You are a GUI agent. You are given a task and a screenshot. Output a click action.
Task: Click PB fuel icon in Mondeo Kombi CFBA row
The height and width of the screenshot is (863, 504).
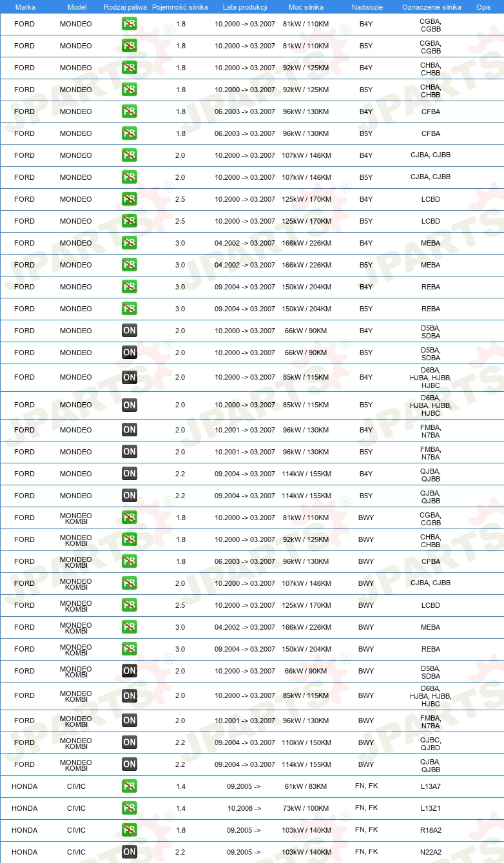[130, 562]
